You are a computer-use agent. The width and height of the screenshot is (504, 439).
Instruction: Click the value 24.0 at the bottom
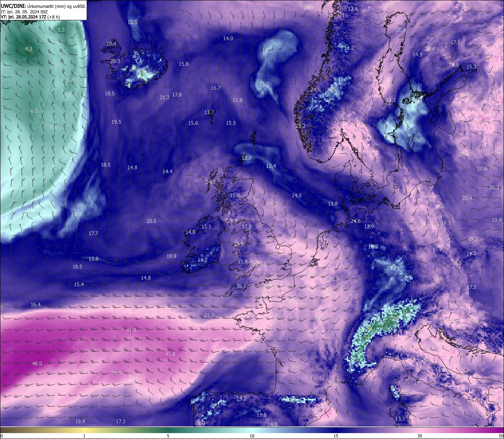(272, 424)
